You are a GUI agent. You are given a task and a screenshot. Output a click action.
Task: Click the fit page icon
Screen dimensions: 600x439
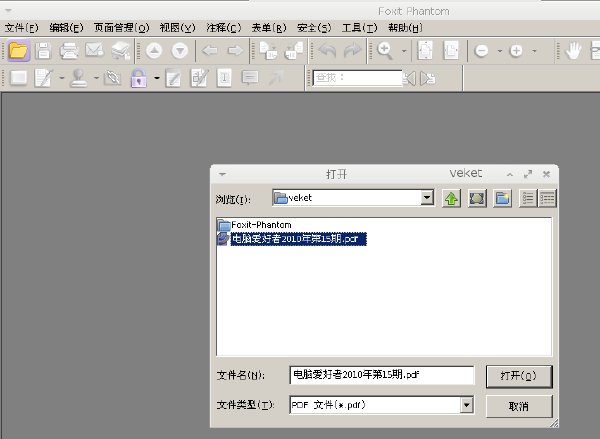(x=425, y=51)
